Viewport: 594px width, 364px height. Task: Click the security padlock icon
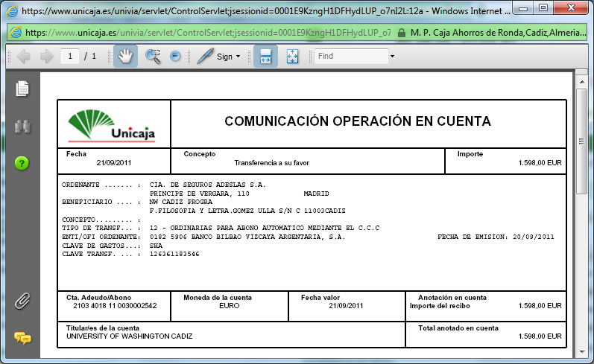tap(402, 33)
